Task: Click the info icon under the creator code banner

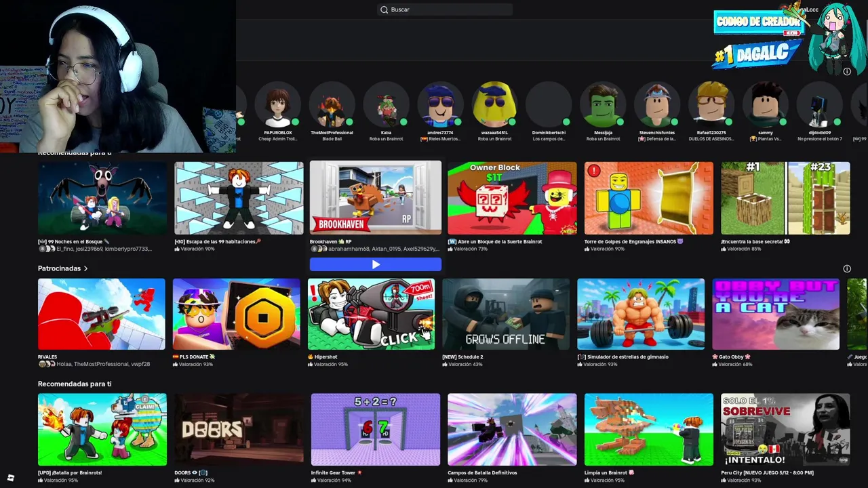Action: [x=847, y=71]
